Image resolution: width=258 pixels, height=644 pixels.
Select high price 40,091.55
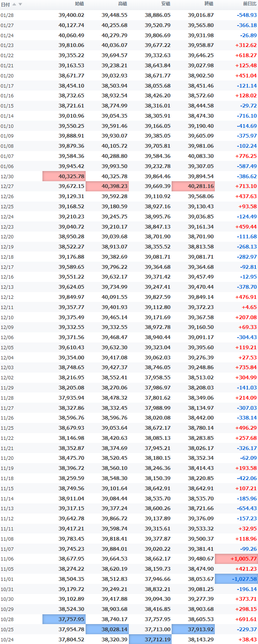[x=115, y=297]
